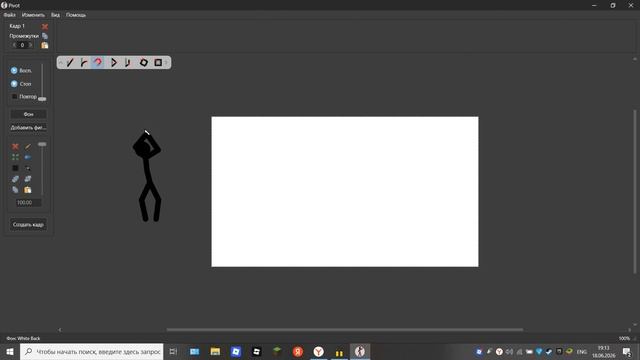Switch ENG language indicator in tray

coord(582,351)
